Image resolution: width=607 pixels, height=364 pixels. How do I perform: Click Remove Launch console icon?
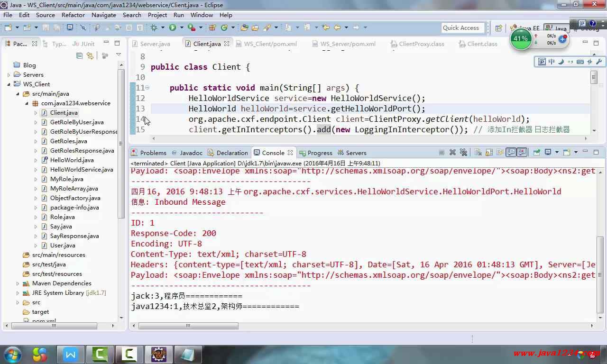click(452, 152)
